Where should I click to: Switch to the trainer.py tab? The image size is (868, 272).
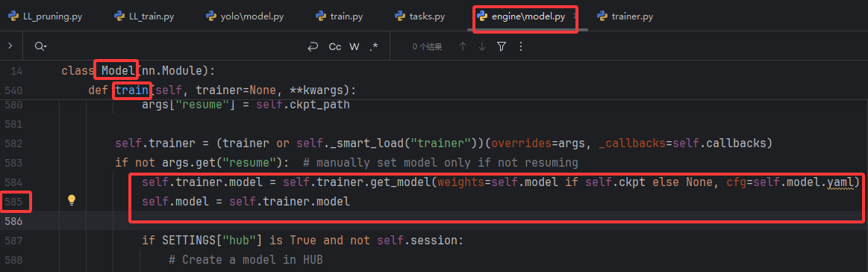[625, 16]
